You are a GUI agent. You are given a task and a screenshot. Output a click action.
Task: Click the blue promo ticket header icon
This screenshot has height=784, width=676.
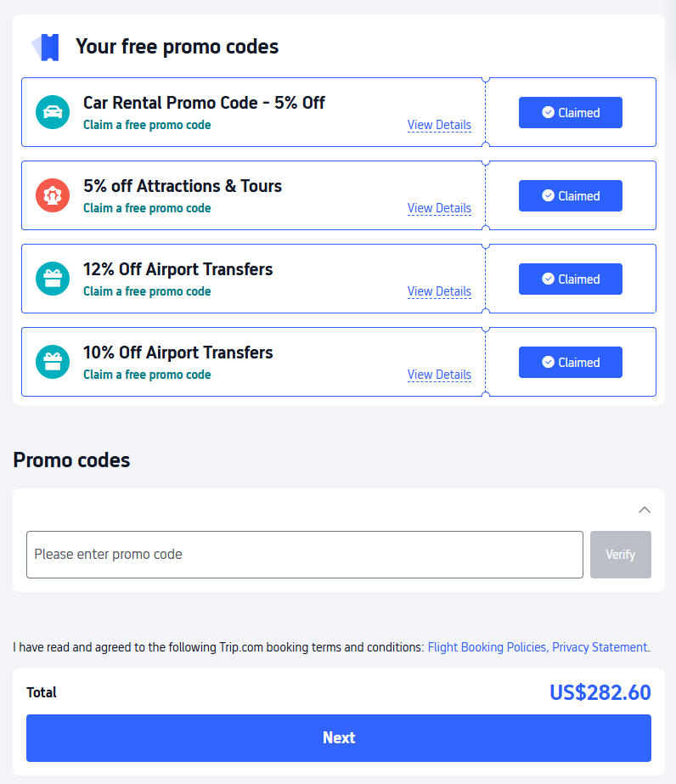46,47
